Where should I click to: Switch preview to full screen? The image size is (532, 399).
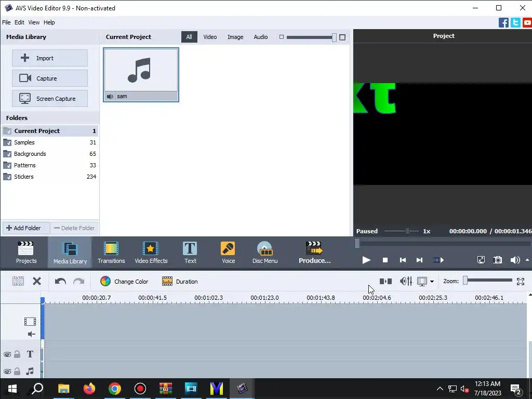[481, 260]
